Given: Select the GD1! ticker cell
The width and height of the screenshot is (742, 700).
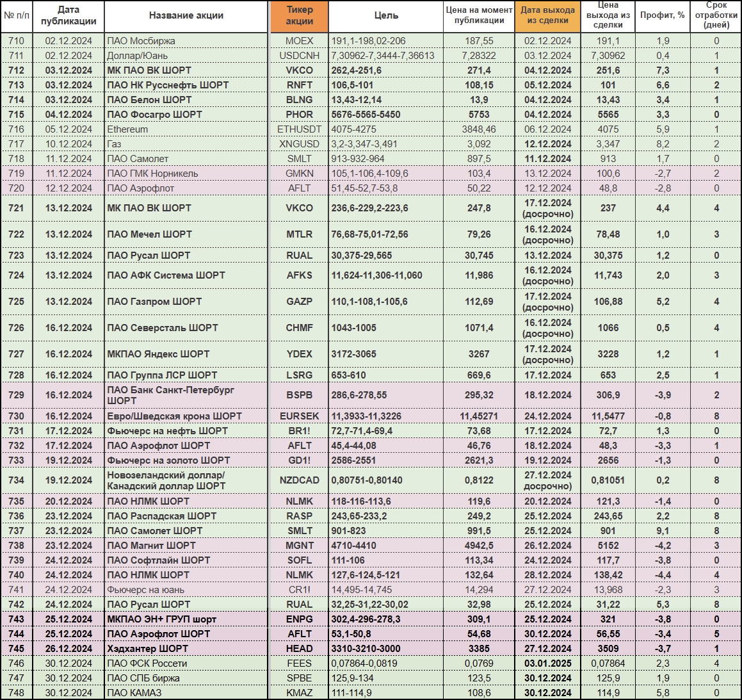Looking at the screenshot, I should tap(299, 460).
